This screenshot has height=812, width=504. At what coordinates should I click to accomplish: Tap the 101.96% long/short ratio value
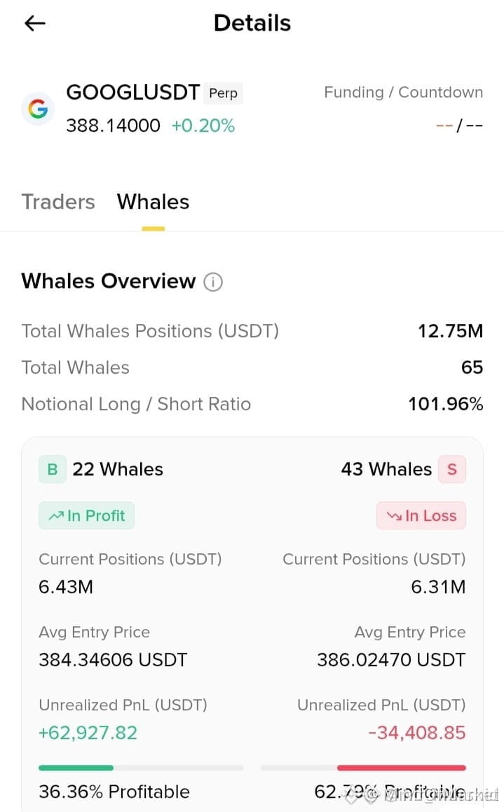pyautogui.click(x=446, y=404)
